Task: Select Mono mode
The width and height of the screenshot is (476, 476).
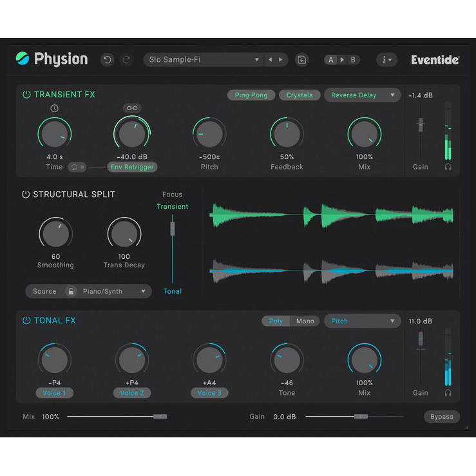Action: [x=305, y=321]
